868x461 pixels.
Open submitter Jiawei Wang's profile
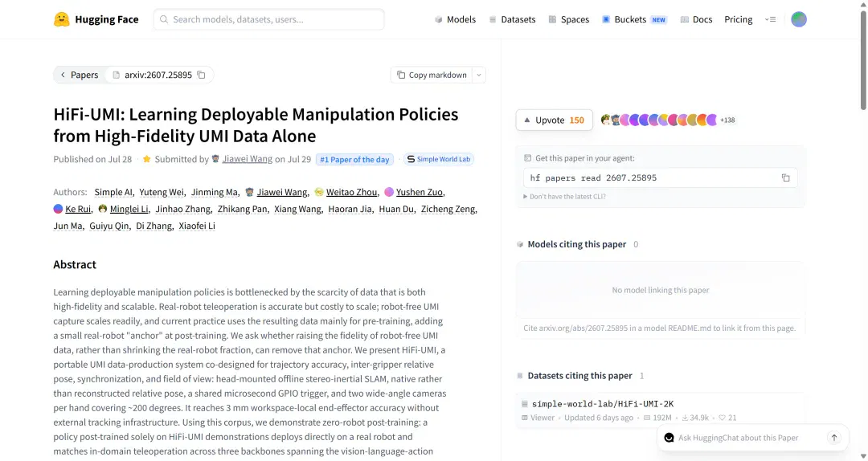tap(247, 159)
